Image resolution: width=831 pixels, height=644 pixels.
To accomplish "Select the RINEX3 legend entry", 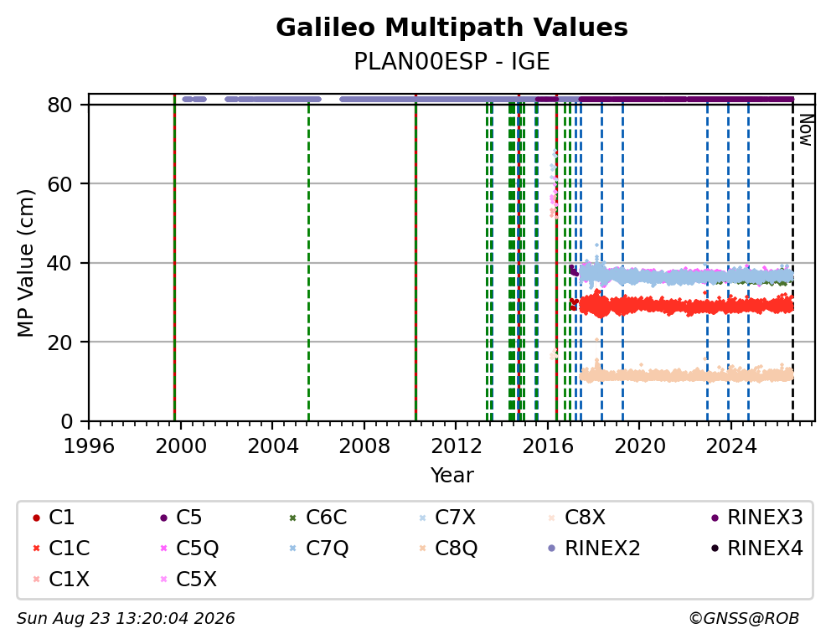I will point(756,518).
